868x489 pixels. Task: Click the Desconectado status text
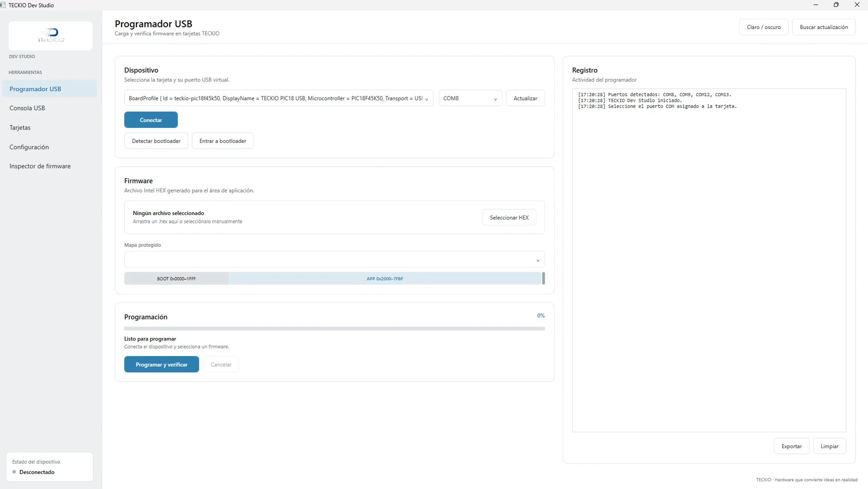pos(37,472)
